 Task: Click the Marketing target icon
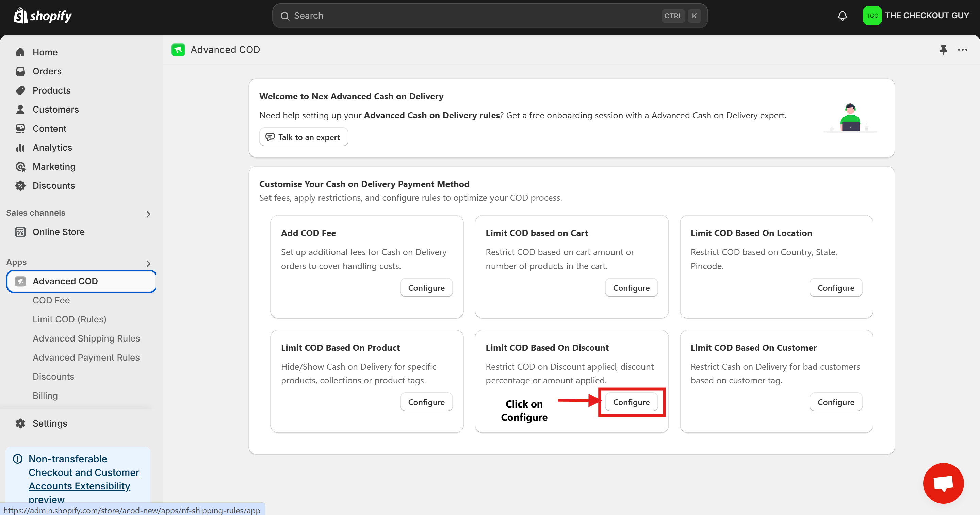pos(20,167)
